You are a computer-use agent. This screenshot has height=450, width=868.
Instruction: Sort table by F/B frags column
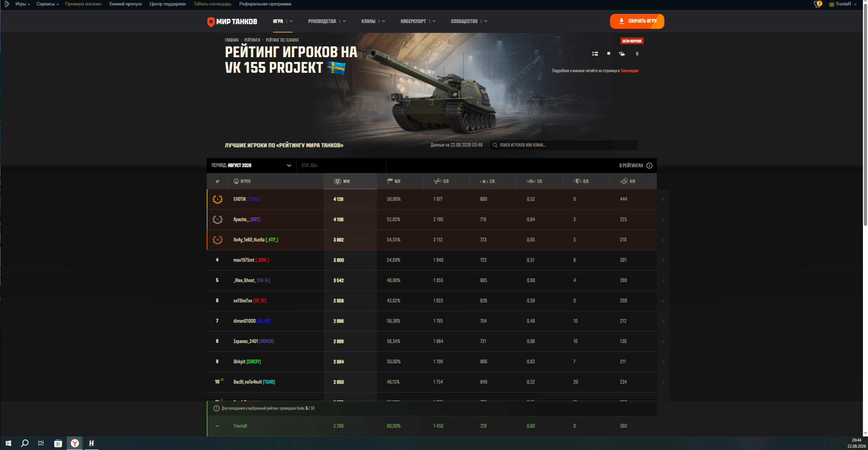[540, 181]
